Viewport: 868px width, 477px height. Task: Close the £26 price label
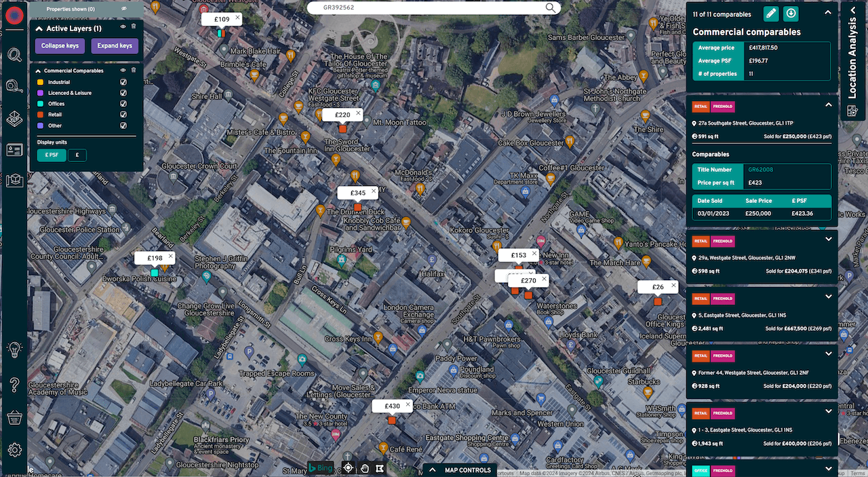click(673, 285)
